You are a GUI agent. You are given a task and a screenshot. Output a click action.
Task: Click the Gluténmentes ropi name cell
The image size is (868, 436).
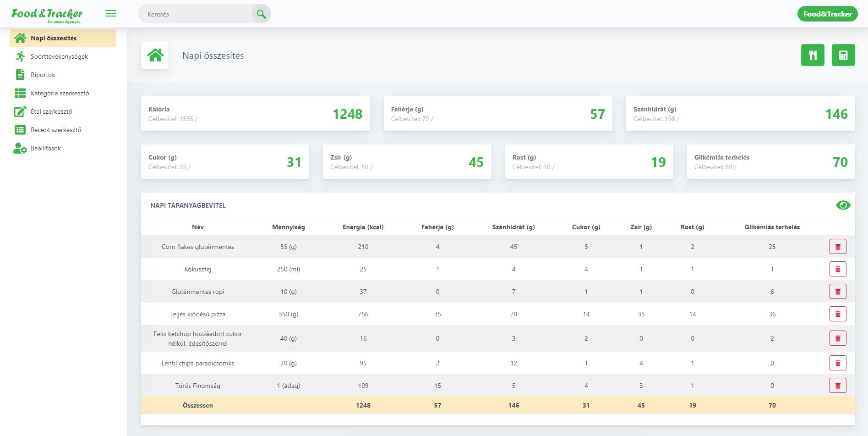click(x=198, y=292)
